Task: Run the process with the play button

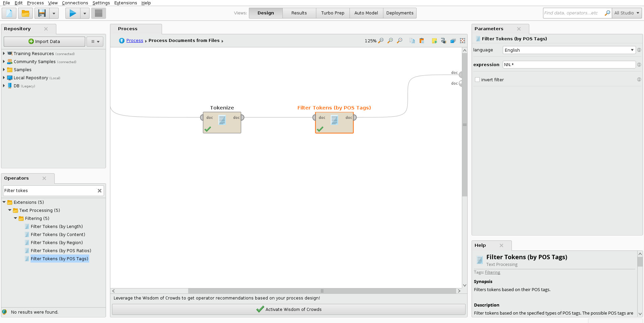Action: point(72,13)
